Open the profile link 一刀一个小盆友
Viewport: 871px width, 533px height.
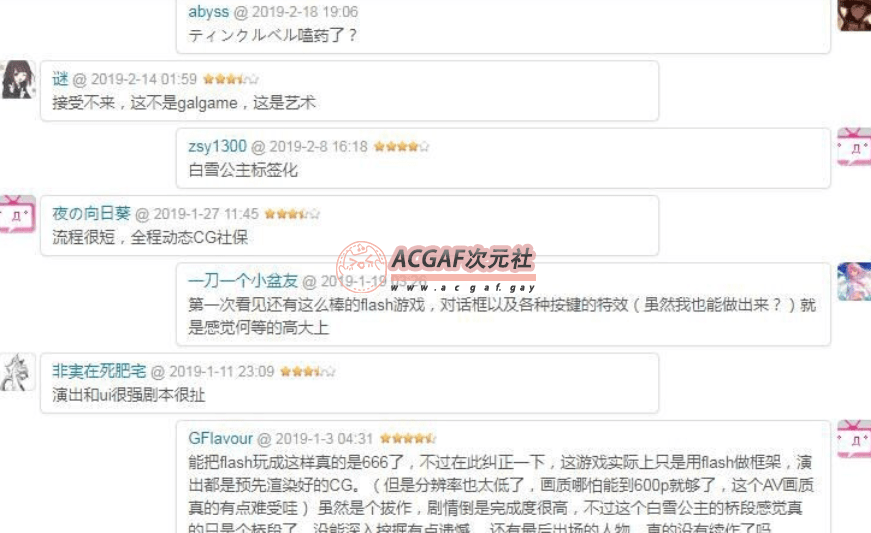click(243, 281)
